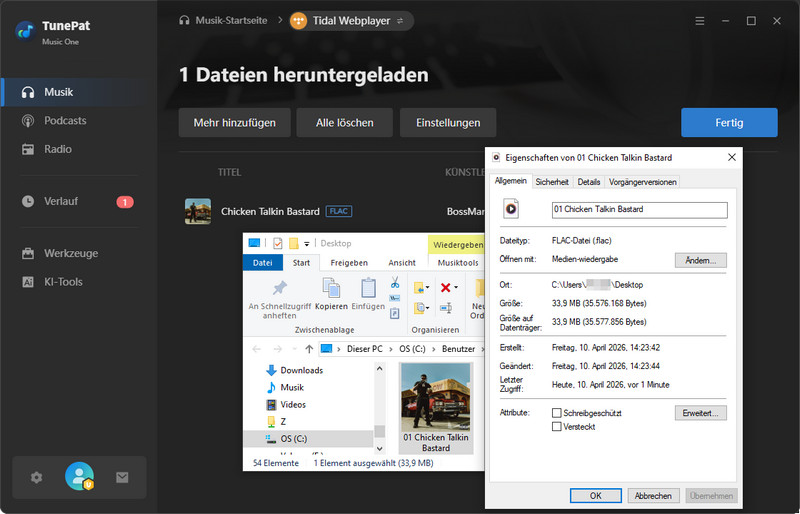
Task: Click the file name field in properties
Action: point(640,210)
